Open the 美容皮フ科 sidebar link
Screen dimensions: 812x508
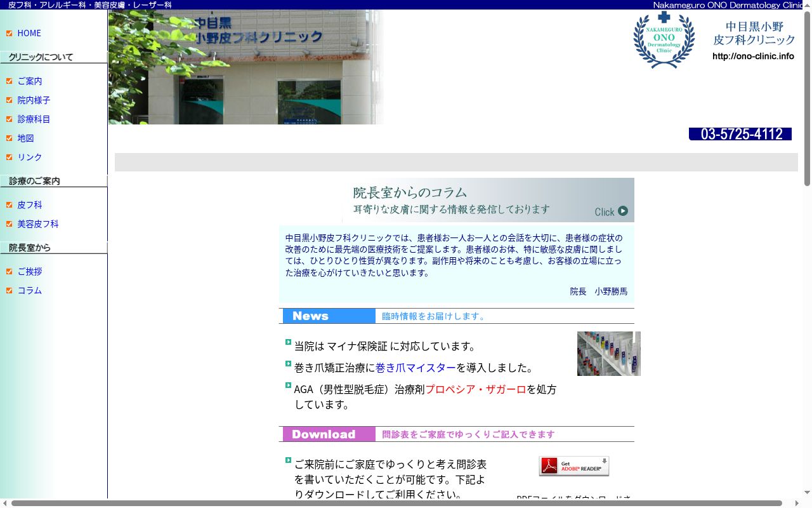tap(38, 224)
